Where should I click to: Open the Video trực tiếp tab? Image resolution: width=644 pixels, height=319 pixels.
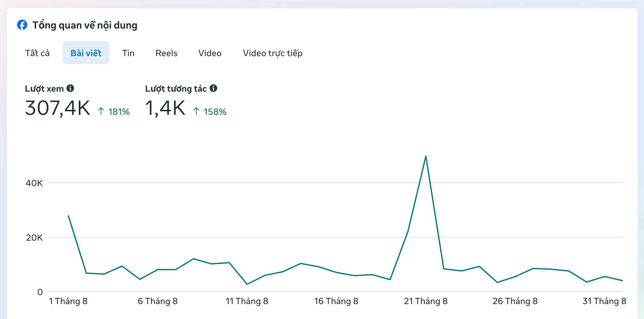(x=273, y=53)
